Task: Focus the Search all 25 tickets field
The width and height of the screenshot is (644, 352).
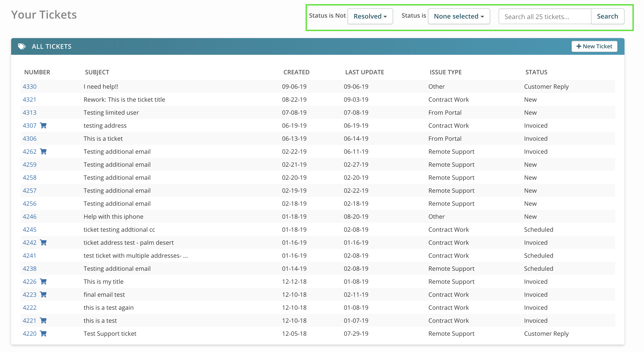Action: [x=545, y=16]
